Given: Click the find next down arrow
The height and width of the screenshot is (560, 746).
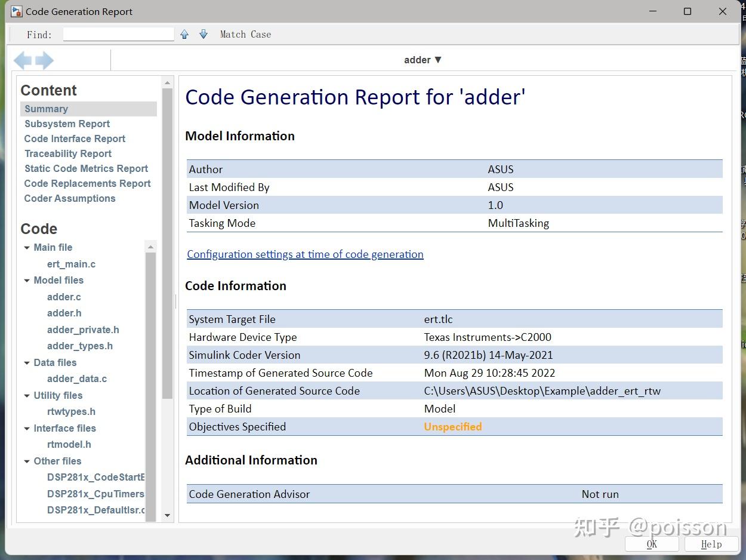Looking at the screenshot, I should point(204,35).
